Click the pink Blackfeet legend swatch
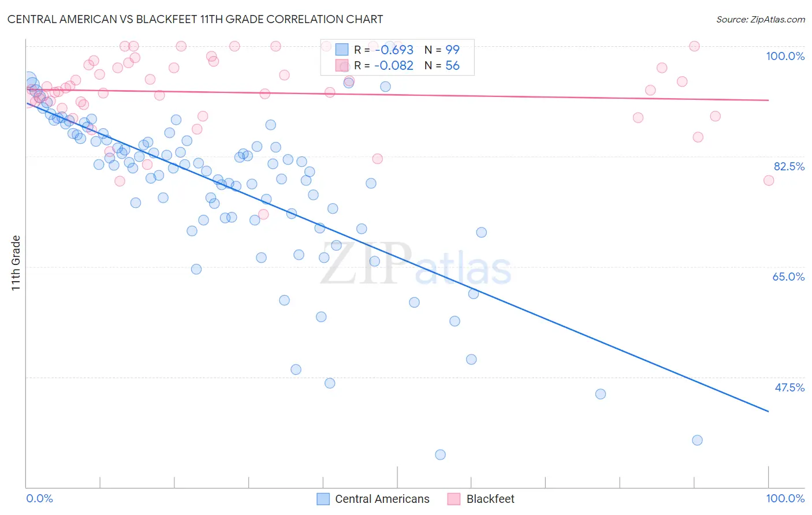This screenshot has width=812, height=515. point(455,499)
